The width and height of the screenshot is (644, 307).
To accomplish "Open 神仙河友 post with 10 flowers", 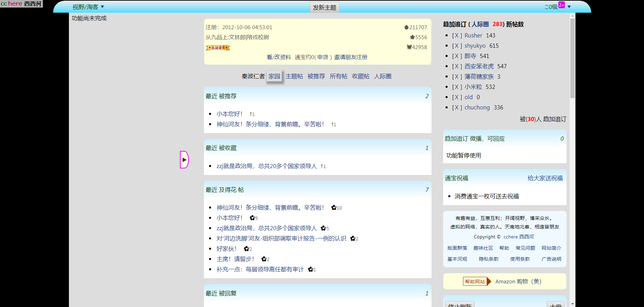I will [x=270, y=208].
